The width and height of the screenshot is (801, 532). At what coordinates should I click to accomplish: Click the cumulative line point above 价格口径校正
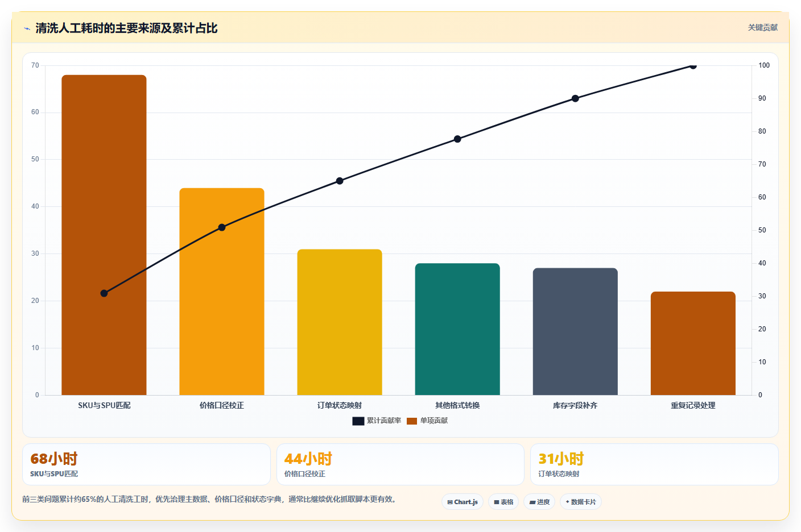222,227
